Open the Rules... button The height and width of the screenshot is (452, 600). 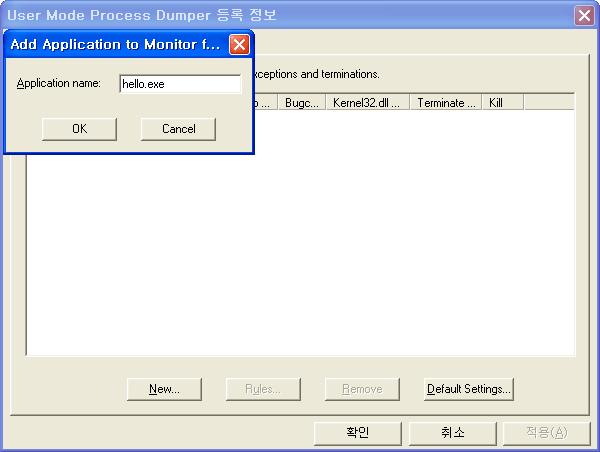pos(262,389)
